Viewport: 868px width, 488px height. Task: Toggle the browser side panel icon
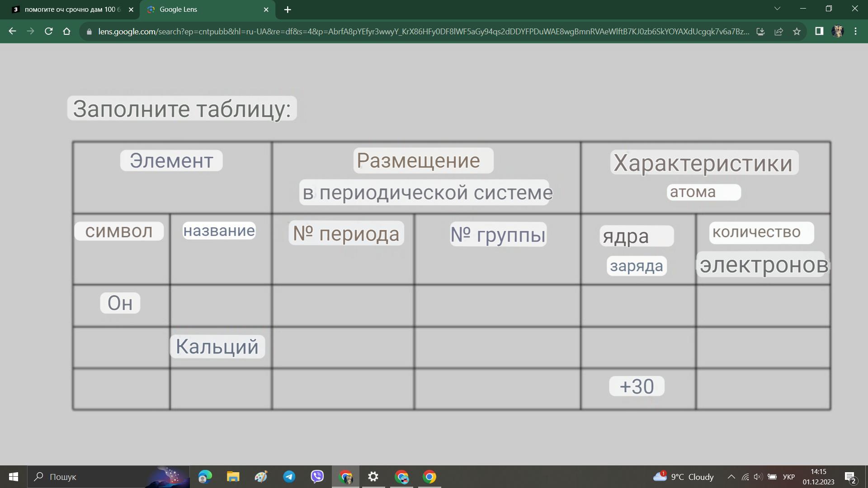819,31
